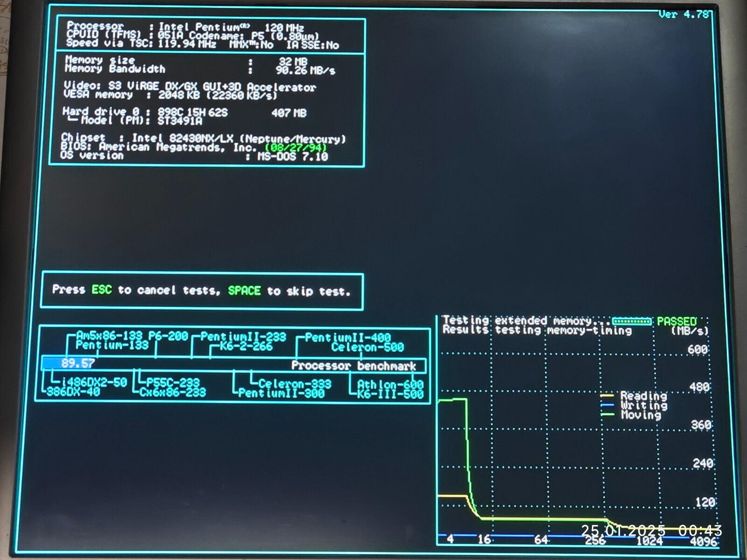The image size is (747, 560).
Task: Click the 'Pentium-133' benchmark marker
Action: click(112, 345)
